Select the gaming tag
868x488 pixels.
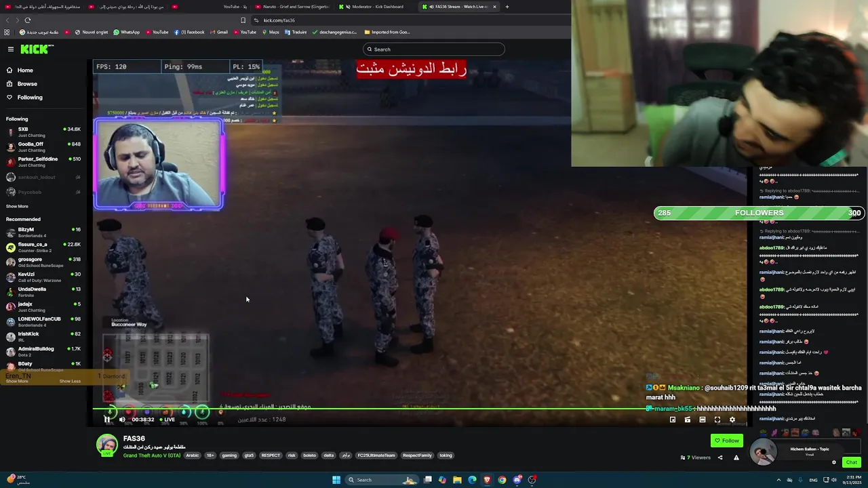click(229, 455)
